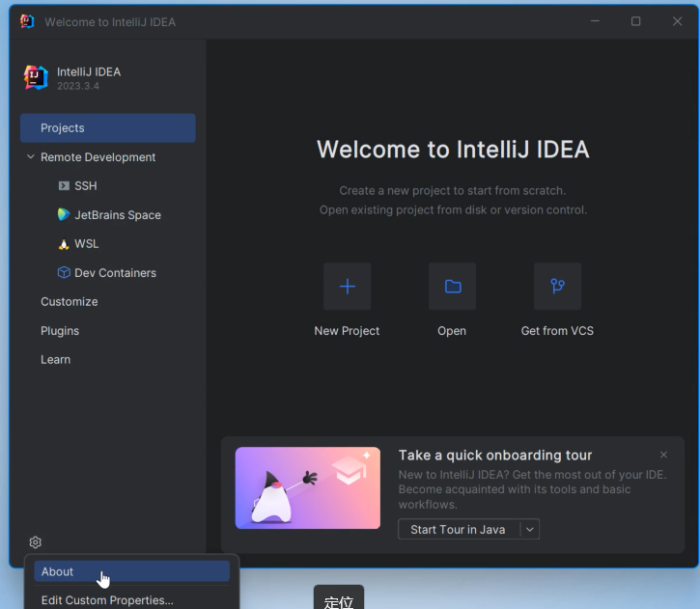Click the New Project label
Image resolution: width=700 pixels, height=609 pixels.
347,331
